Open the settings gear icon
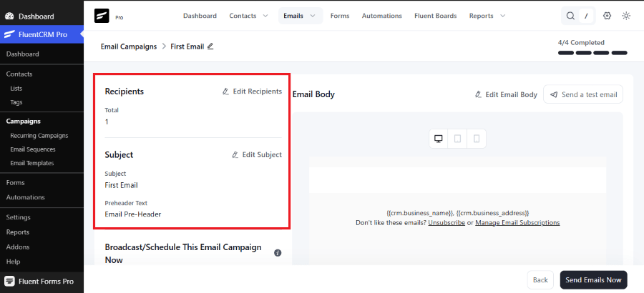 (607, 16)
